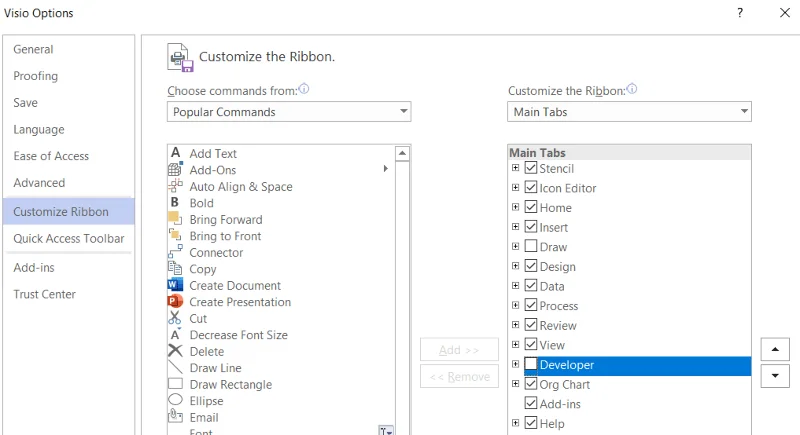Uncheck the Review tab checkbox

(x=531, y=325)
